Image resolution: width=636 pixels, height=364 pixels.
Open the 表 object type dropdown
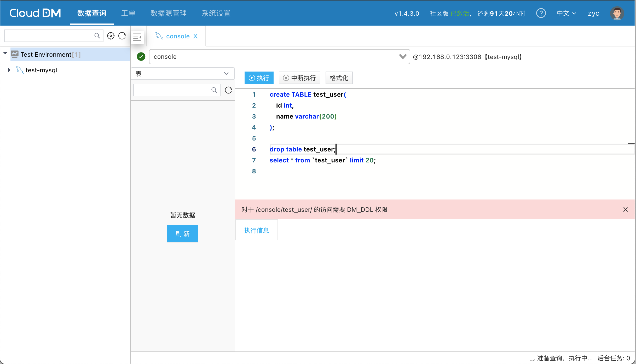click(x=182, y=74)
